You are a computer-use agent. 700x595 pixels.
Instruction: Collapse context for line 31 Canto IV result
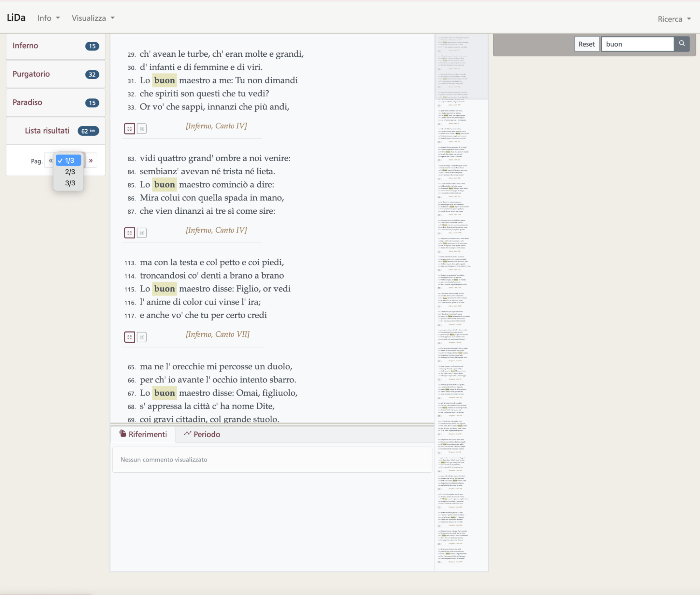[x=142, y=129]
